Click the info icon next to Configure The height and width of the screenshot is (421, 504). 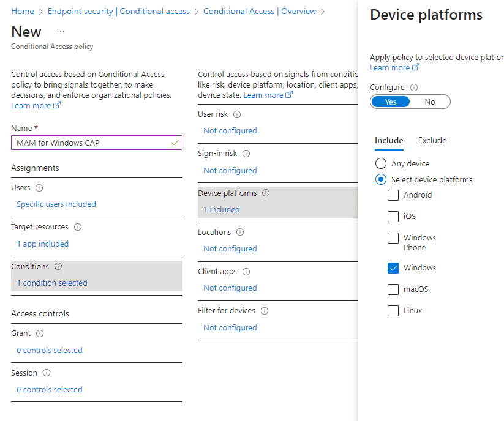(414, 88)
